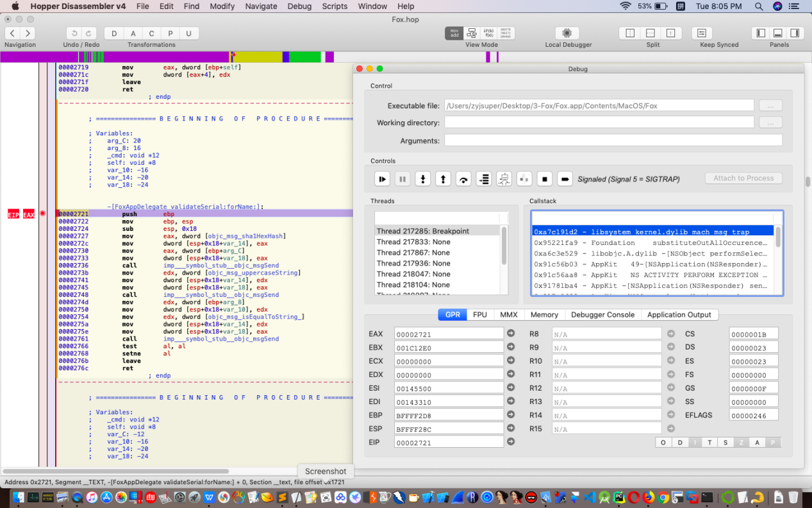Click the Continue execution button in Controls
Screen dimensions: 812x508
coord(383,179)
